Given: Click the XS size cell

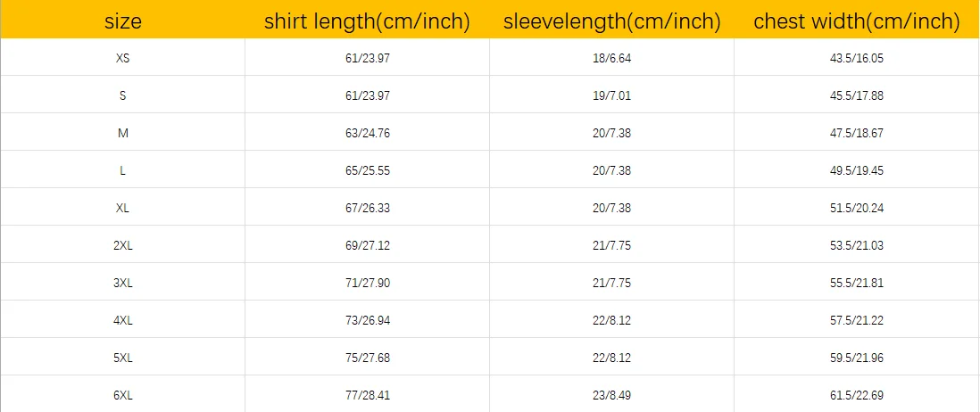Looking at the screenshot, I should [x=122, y=58].
